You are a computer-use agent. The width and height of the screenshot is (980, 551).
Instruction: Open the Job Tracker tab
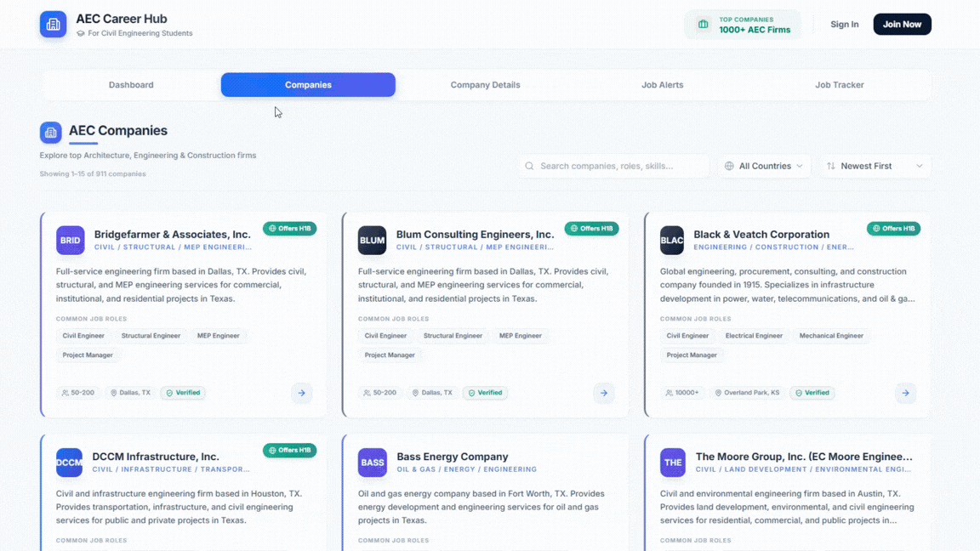click(x=840, y=85)
